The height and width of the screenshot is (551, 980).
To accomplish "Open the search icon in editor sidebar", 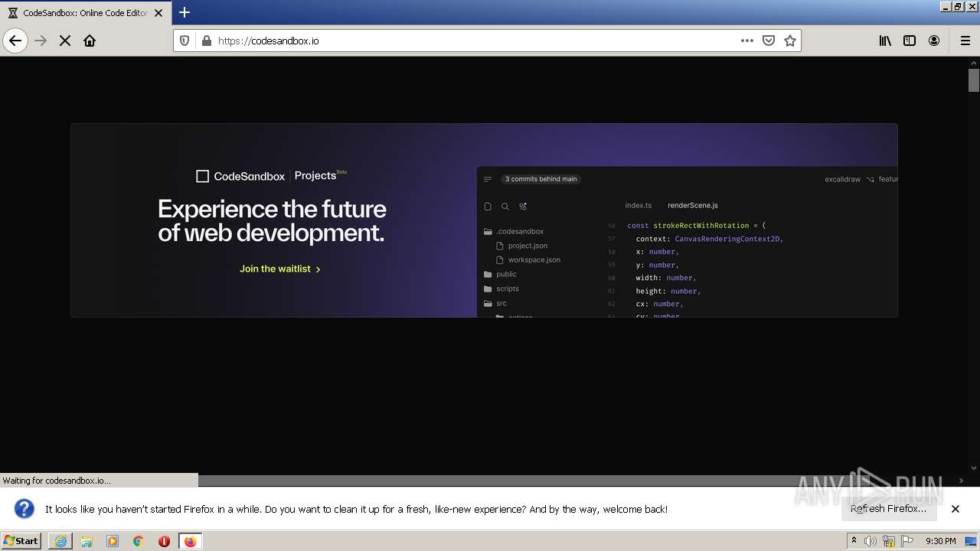I will click(505, 207).
